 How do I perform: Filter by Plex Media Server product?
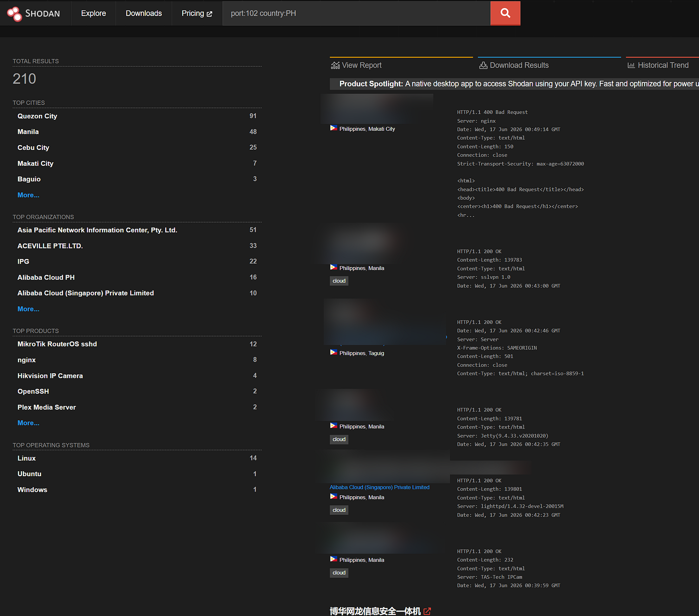pyautogui.click(x=46, y=407)
